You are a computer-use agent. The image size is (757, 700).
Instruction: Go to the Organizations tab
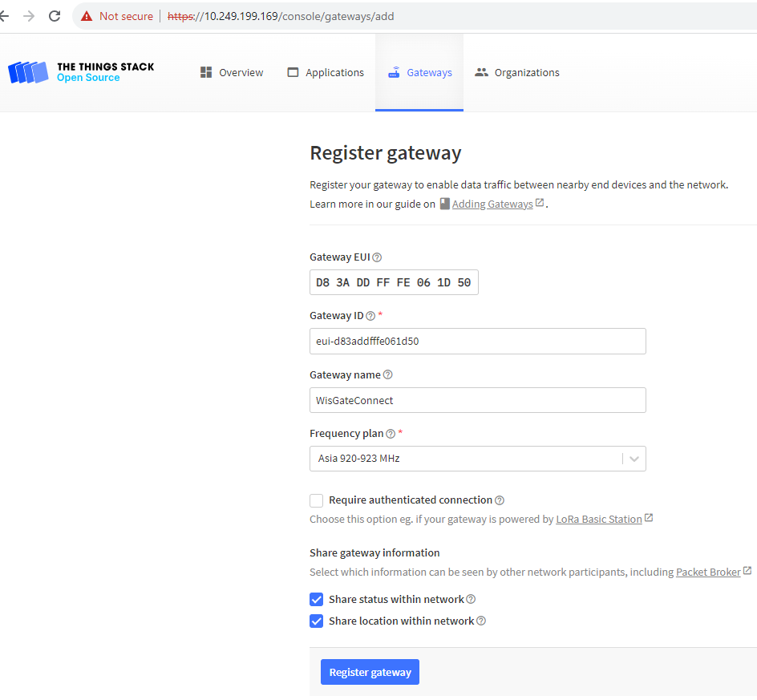coord(516,72)
